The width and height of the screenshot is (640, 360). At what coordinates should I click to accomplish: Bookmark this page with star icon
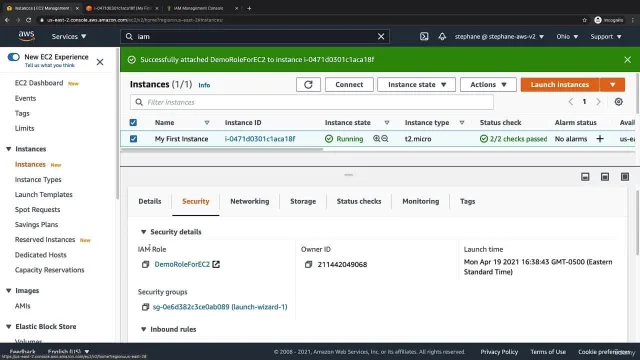(x=584, y=20)
